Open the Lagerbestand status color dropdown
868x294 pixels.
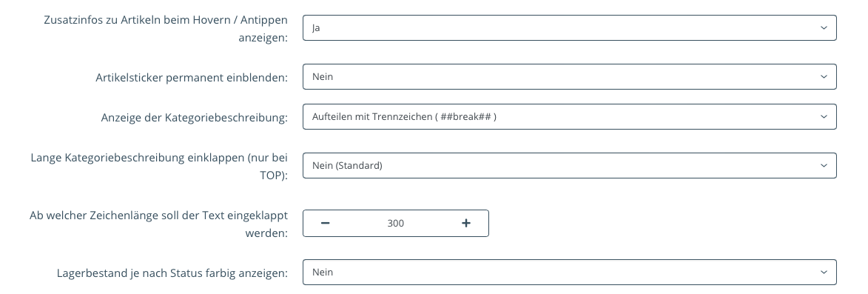569,273
